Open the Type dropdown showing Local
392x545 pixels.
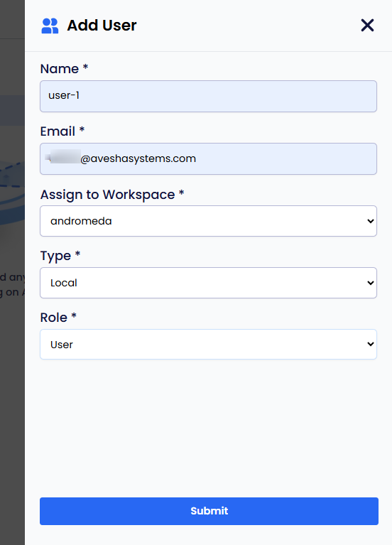coord(208,283)
